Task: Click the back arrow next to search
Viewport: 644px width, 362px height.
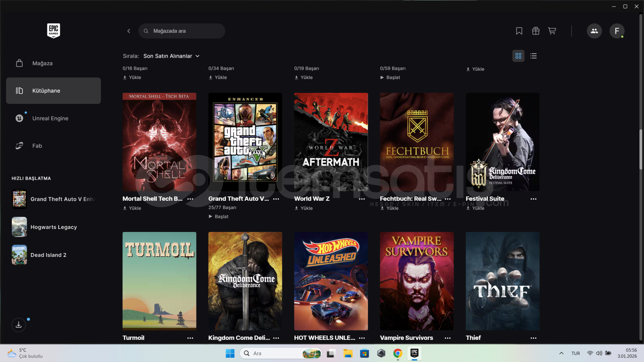Action: (x=129, y=31)
